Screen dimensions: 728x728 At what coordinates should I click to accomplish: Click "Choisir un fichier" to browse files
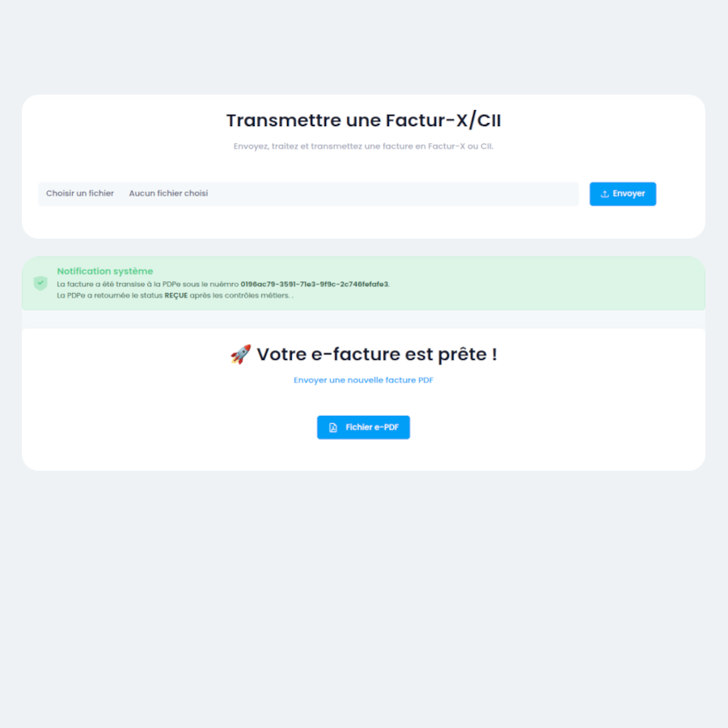[80, 194]
